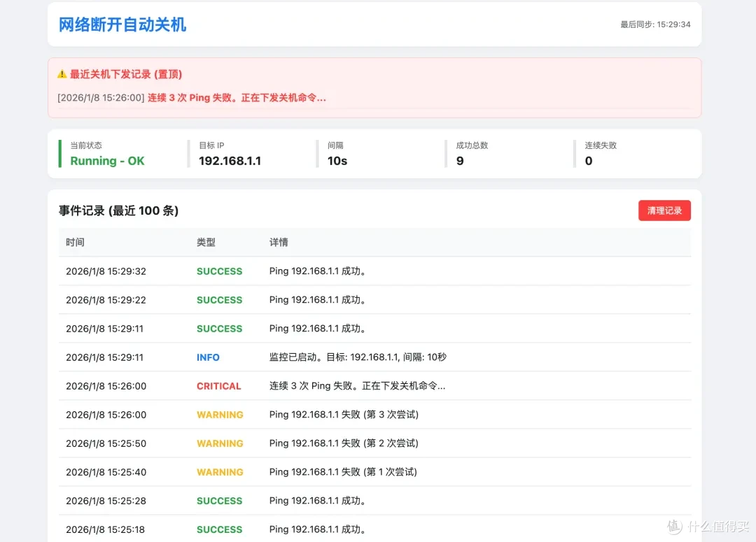756x542 pixels.
Task: Click WARNING in the 15:25:40 row
Action: pyautogui.click(x=220, y=472)
